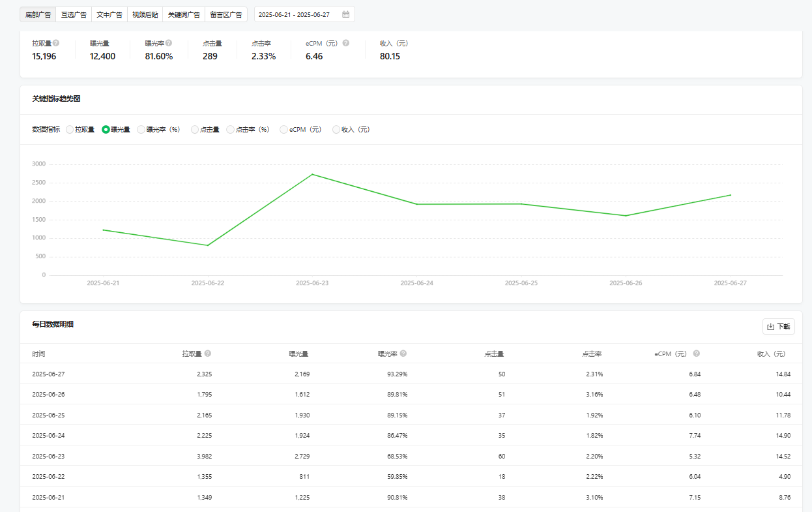Click summary 点击量 value 289
The height and width of the screenshot is (512, 812).
pos(210,57)
